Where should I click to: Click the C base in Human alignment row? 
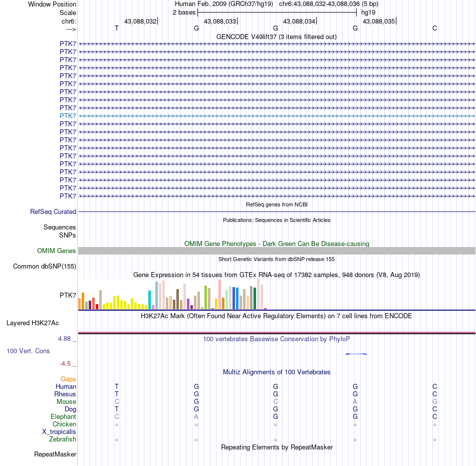coord(435,386)
